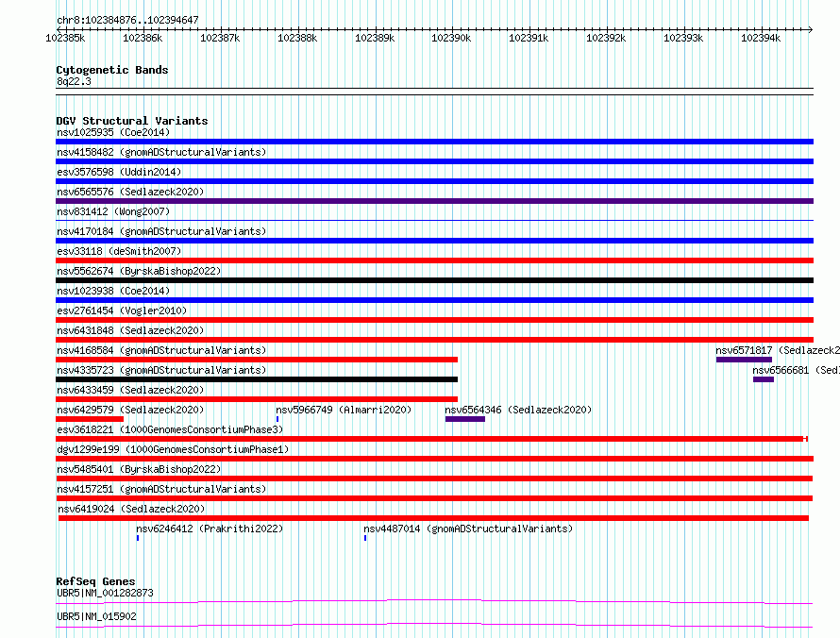
Task: Select the nsv6419024 (Sedlazeck2020) label
Action: coord(131,509)
